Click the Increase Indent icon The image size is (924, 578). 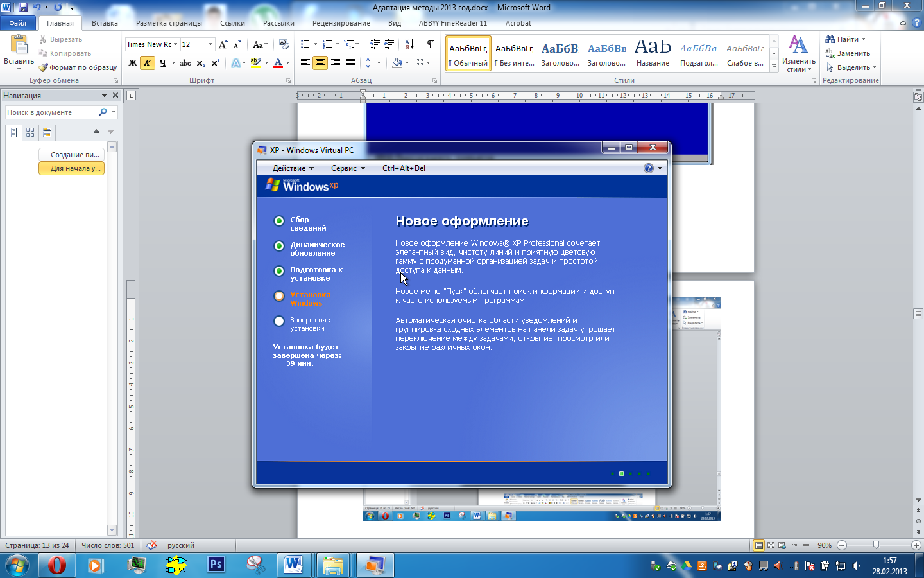pyautogui.click(x=389, y=44)
